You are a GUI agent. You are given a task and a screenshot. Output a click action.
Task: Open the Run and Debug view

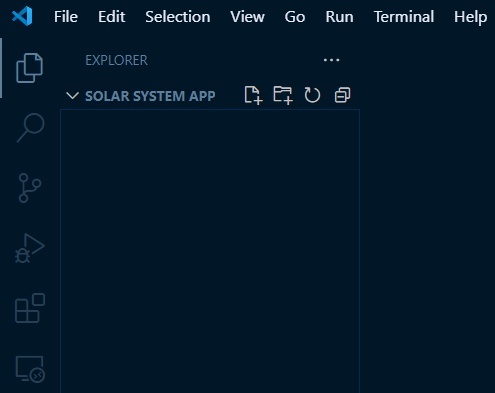pos(29,248)
